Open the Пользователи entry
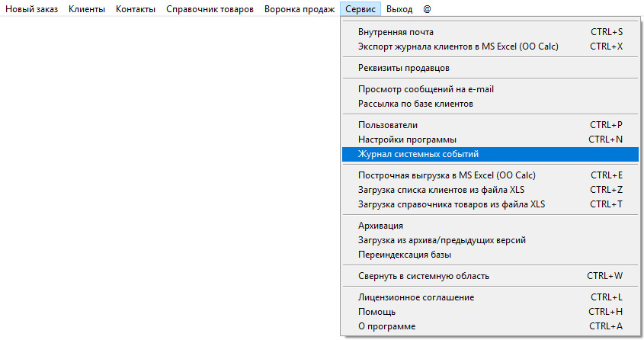Screen dimensions: 644x340 coord(388,125)
